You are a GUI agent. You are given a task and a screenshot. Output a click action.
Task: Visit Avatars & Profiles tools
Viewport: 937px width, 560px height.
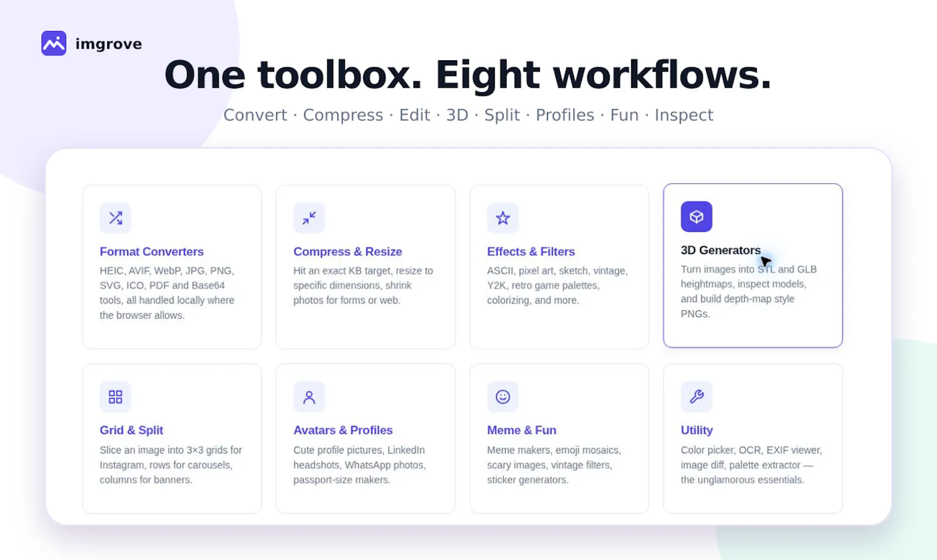(343, 430)
